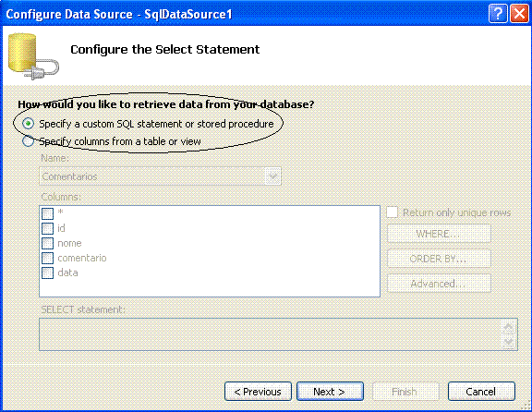The image size is (532, 412).
Task: Enable the comentario column checkbox
Action: (x=47, y=258)
